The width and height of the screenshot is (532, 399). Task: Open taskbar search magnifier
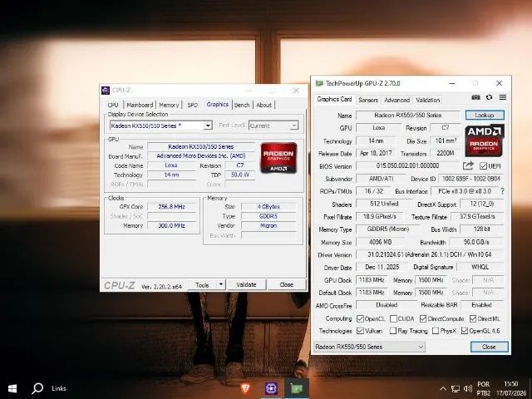37,388
